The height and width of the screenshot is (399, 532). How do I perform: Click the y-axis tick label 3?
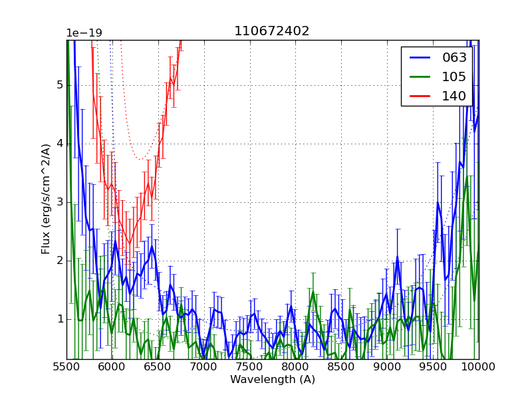click(59, 202)
